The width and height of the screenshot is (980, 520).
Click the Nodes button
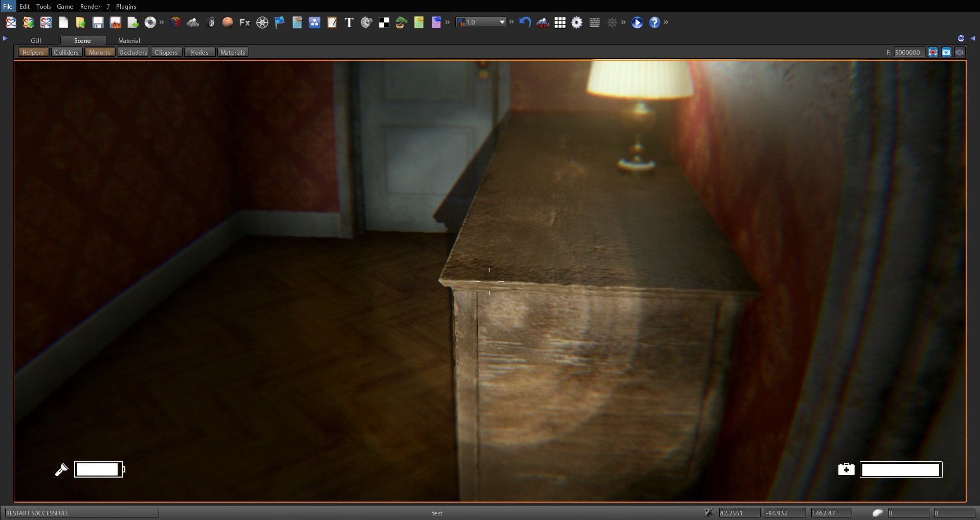coord(199,52)
